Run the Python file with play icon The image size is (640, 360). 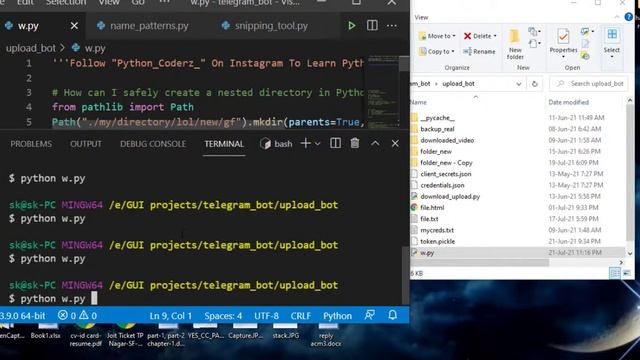(x=351, y=26)
